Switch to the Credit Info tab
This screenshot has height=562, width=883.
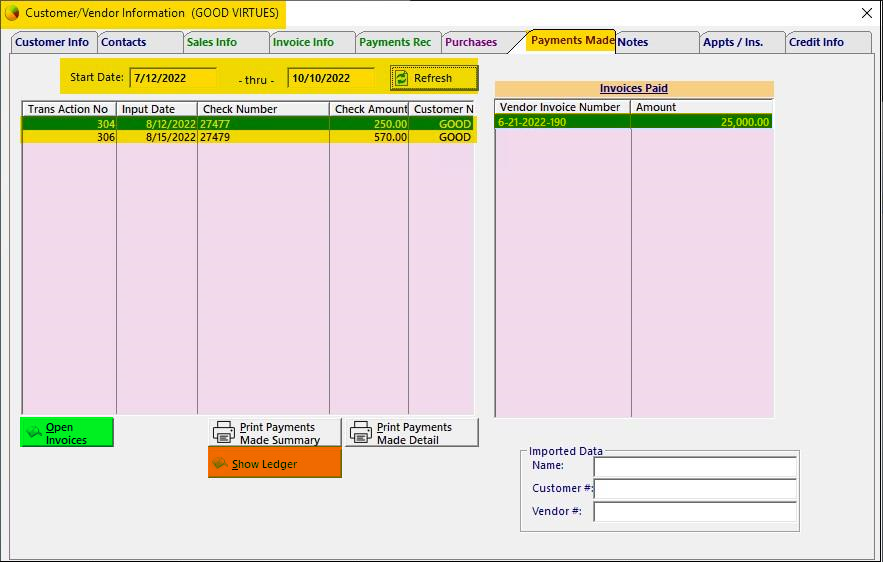816,42
